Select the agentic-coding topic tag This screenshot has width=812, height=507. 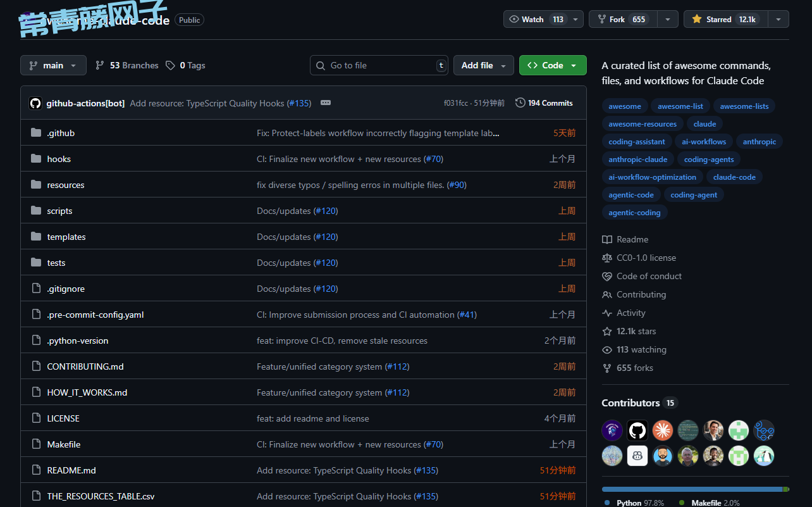pyautogui.click(x=634, y=213)
